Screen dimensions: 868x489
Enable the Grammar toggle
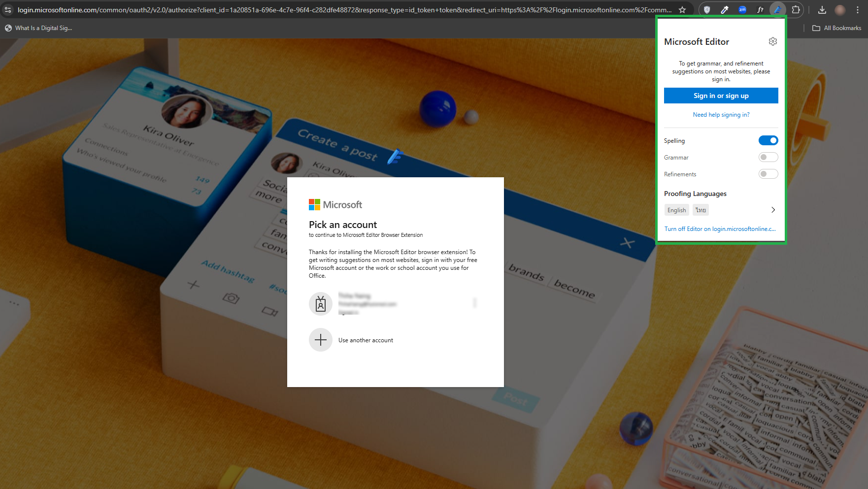click(768, 157)
